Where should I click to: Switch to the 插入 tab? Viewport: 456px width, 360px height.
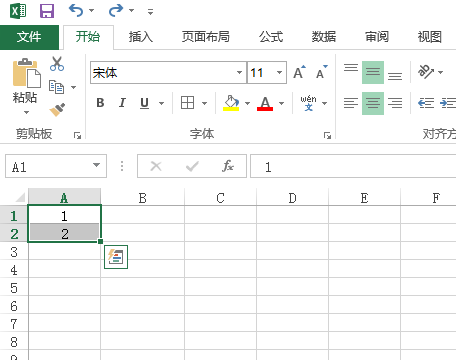tap(141, 37)
